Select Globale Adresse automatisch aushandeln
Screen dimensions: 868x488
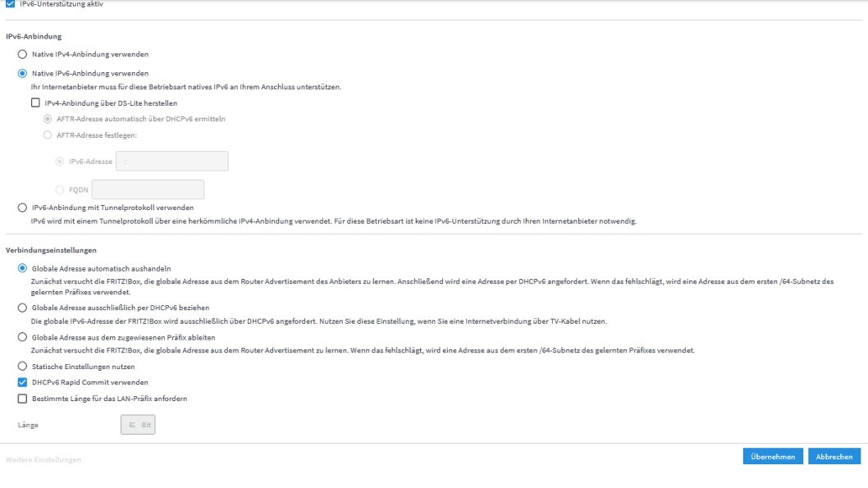tap(22, 268)
